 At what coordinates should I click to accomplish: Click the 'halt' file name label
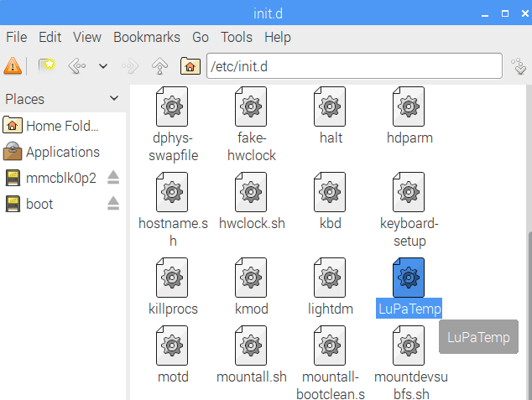pyautogui.click(x=331, y=138)
